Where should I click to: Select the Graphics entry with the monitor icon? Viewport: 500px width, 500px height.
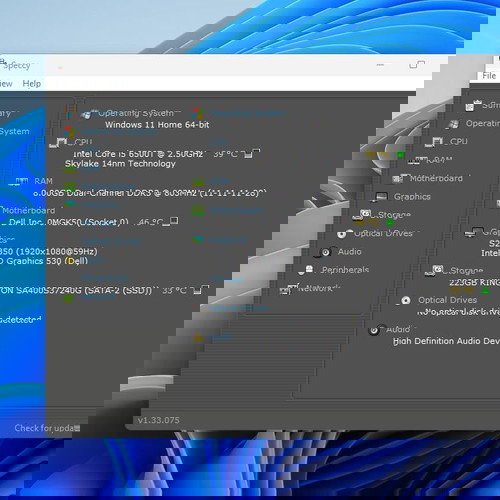tap(412, 197)
